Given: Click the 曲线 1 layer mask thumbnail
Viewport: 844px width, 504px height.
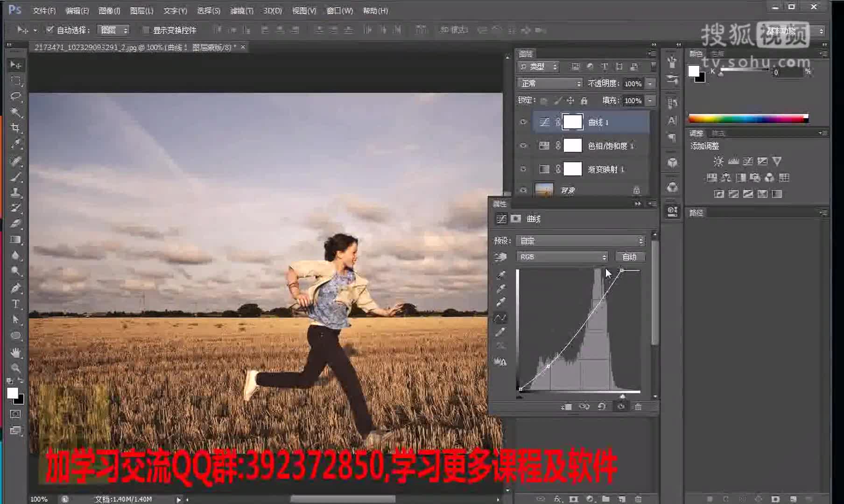Looking at the screenshot, I should [573, 122].
